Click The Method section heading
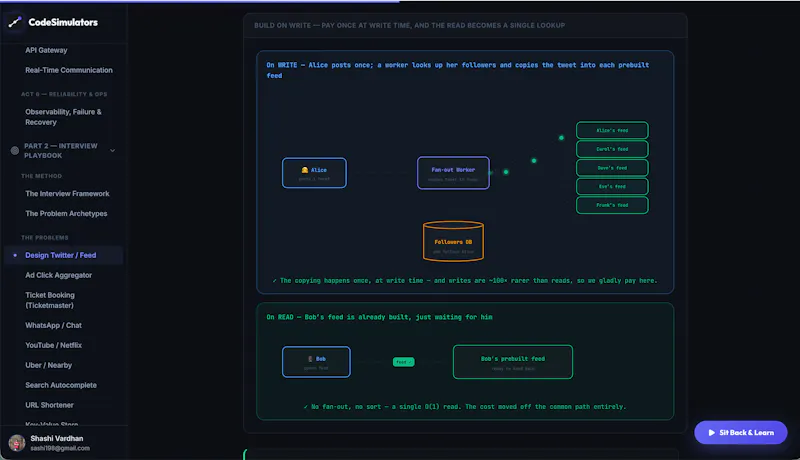Viewport: 800px width, 460px height. tap(41, 176)
